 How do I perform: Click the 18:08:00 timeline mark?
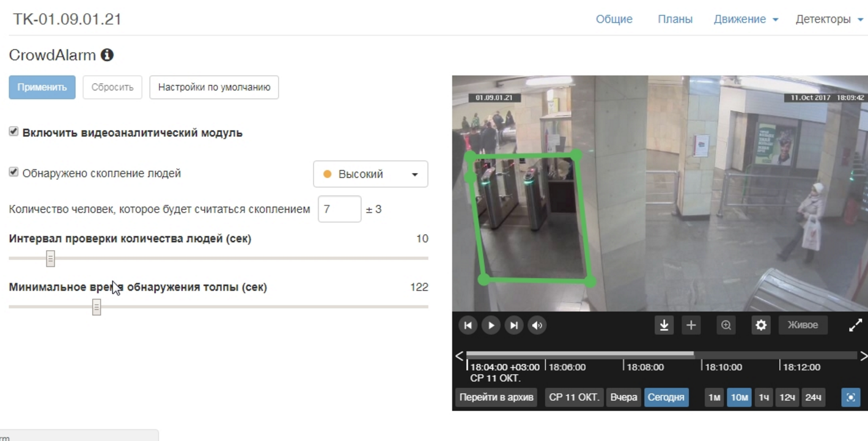645,367
